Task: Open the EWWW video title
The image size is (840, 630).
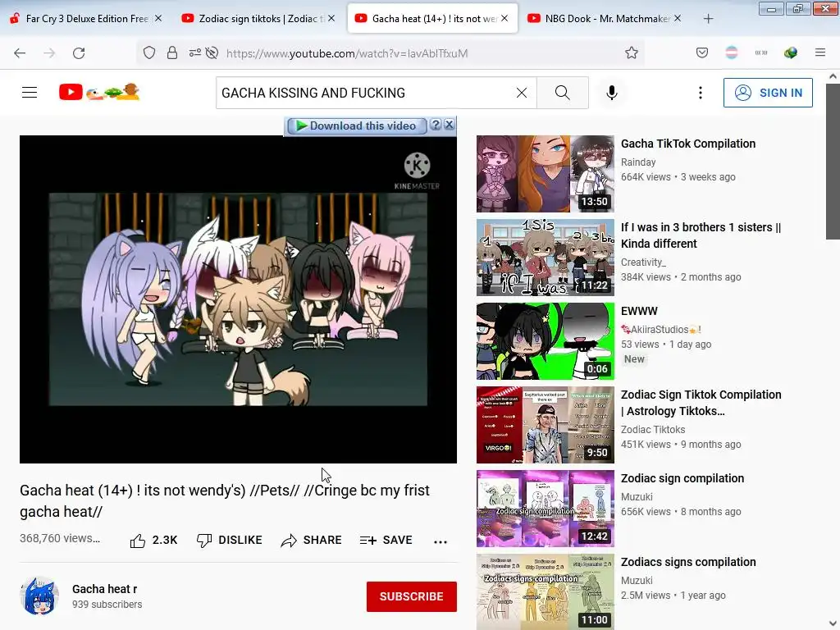Action: tap(639, 311)
